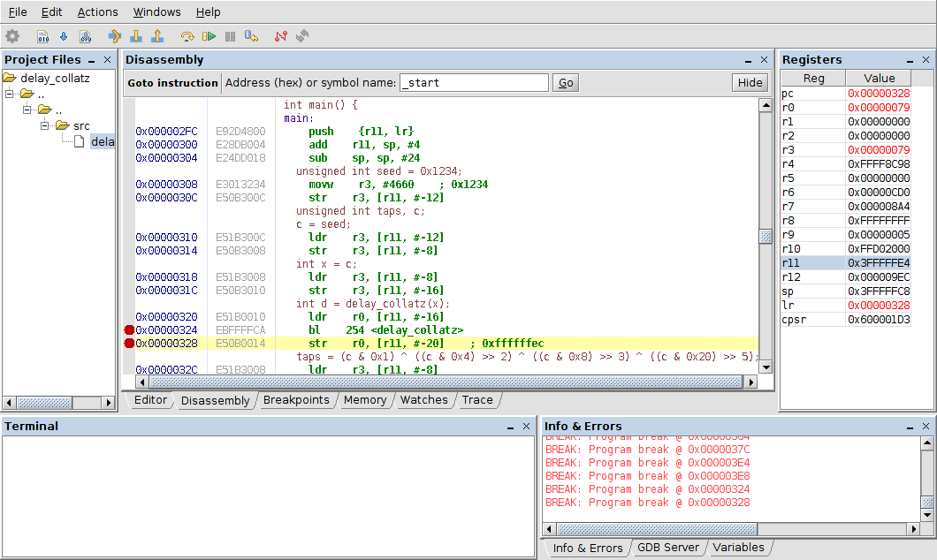Click the Disassembly horizontal scrollbar thumb
937x560 pixels.
tap(445, 382)
